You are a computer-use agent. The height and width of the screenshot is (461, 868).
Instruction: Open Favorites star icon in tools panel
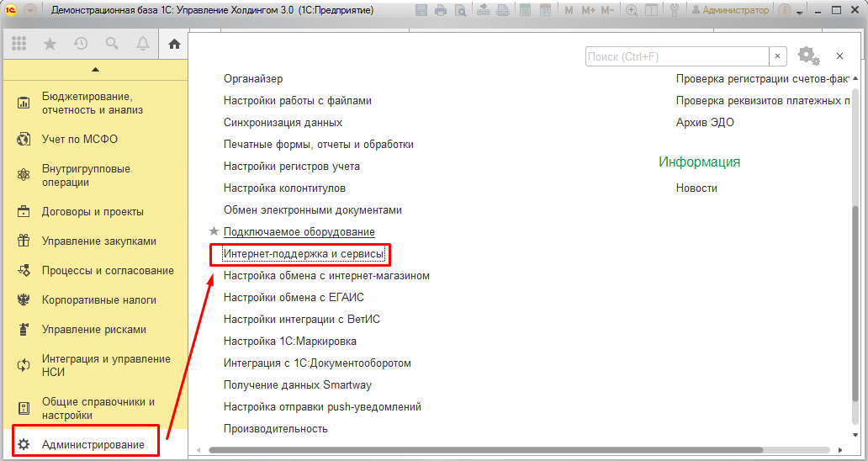click(50, 44)
